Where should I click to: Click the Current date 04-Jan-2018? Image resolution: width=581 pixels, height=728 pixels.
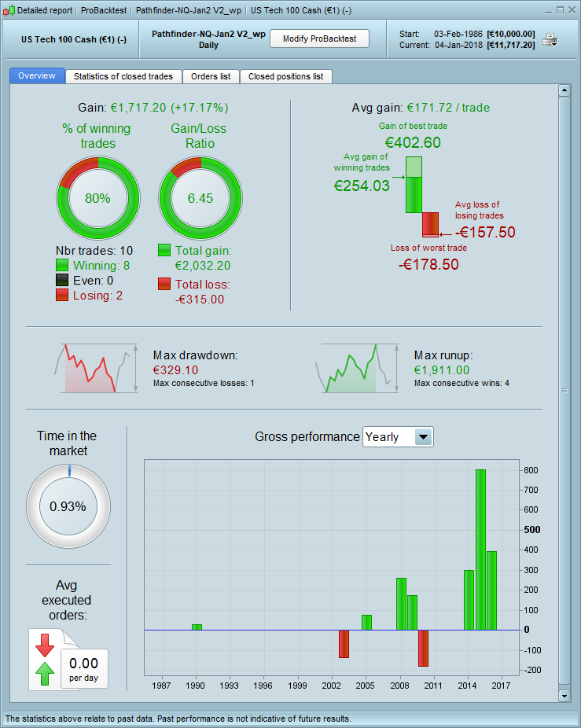tap(458, 45)
